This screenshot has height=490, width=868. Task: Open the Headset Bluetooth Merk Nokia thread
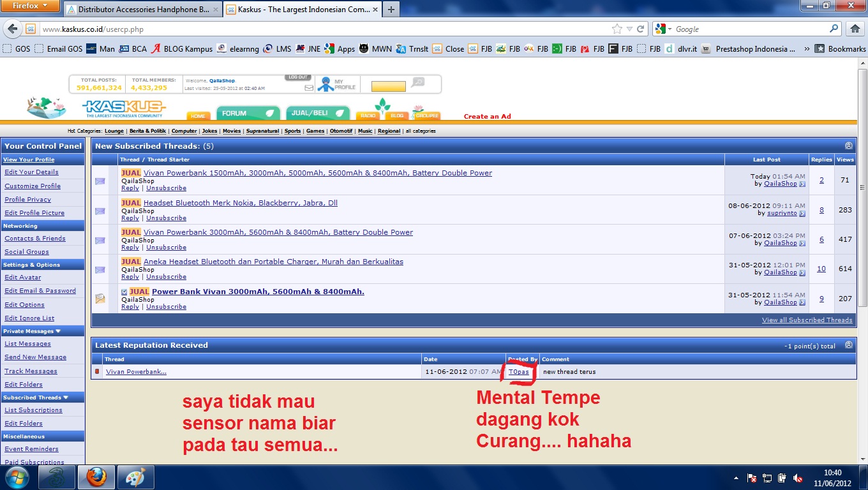click(241, 203)
